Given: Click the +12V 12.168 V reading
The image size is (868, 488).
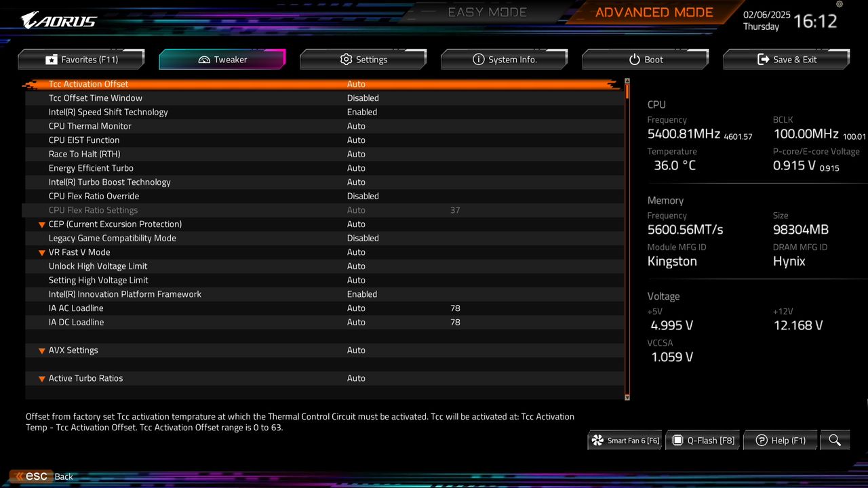Looking at the screenshot, I should point(798,325).
